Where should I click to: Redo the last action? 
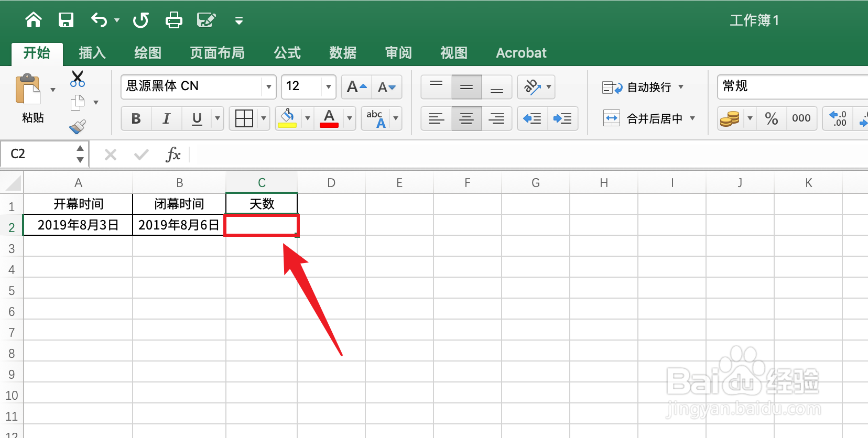click(x=140, y=20)
